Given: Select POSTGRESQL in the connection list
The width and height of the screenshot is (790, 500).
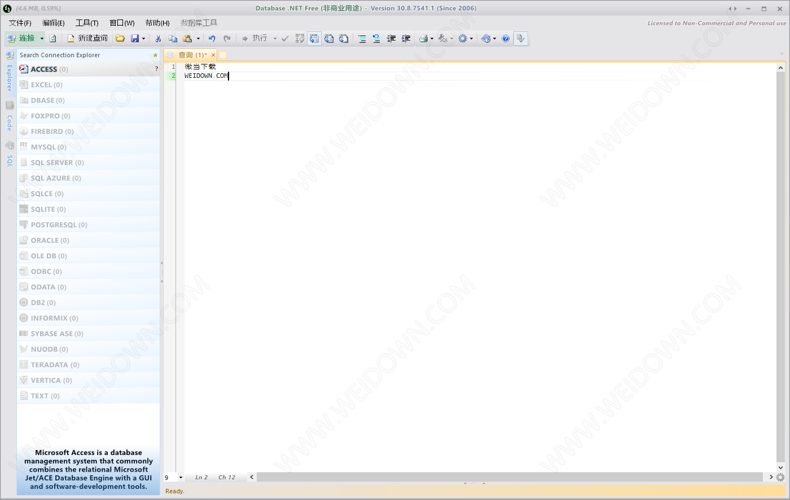Looking at the screenshot, I should coord(58,225).
